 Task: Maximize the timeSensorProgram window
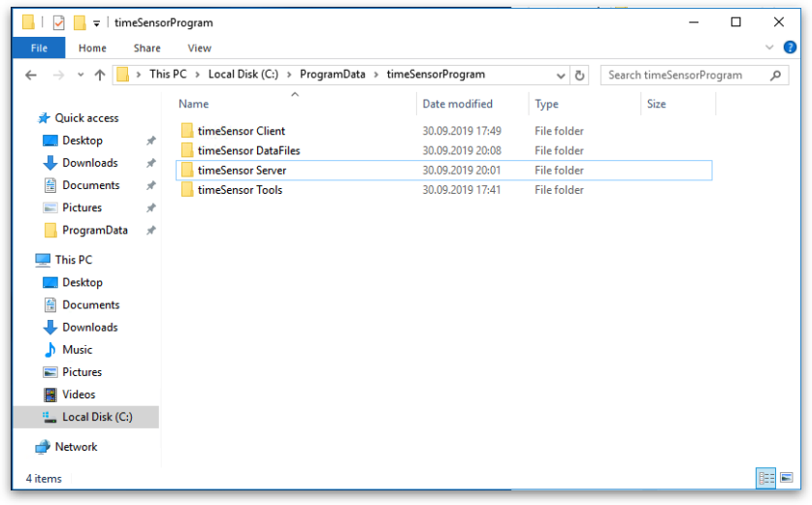pyautogui.click(x=735, y=22)
